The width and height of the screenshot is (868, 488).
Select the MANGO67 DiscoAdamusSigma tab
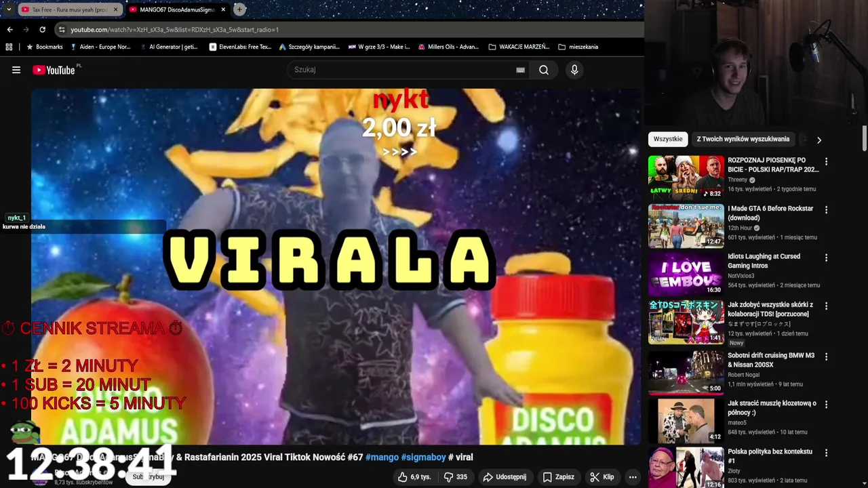coord(176,9)
